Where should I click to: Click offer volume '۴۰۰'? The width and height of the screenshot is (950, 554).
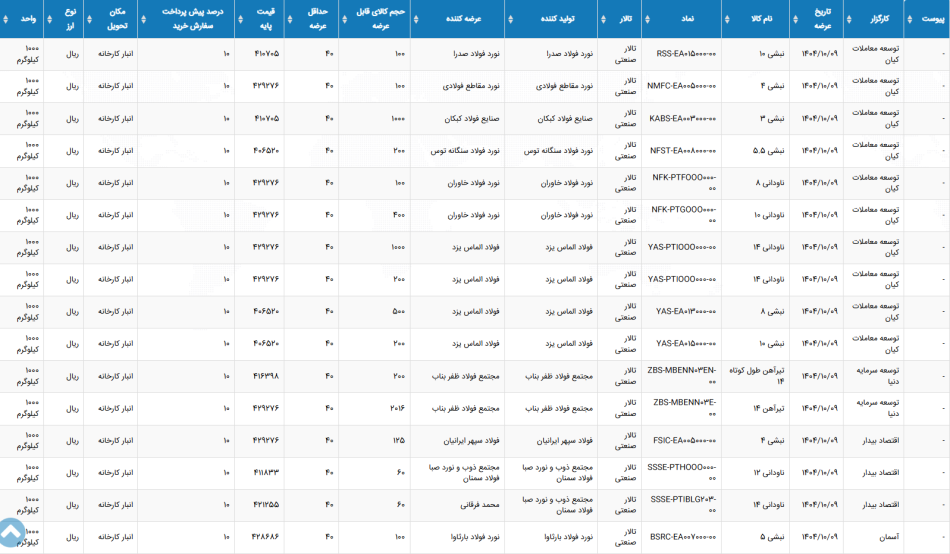coord(399,215)
